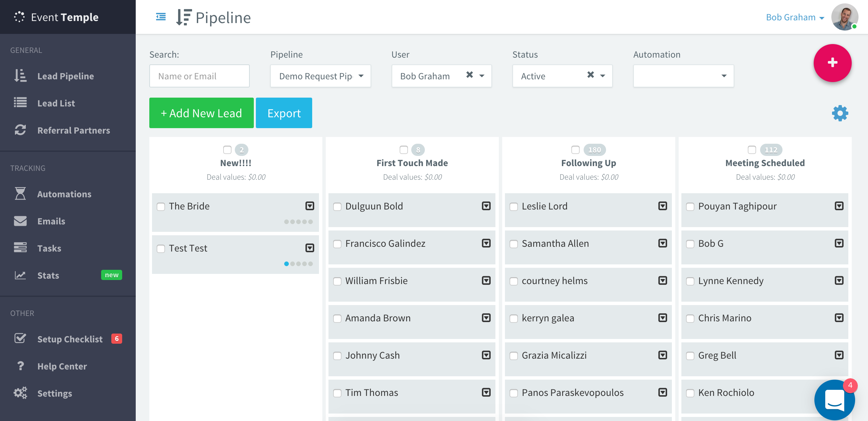Open the chat messenger bubble icon
This screenshot has width=868, height=421.
coord(835,400)
